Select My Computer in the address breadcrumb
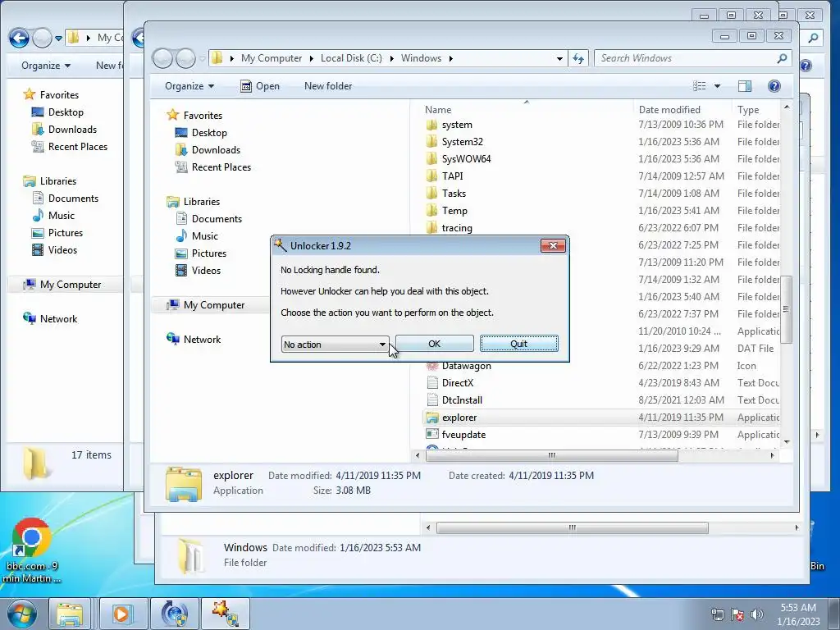Viewport: 840px width, 630px height. [x=271, y=58]
